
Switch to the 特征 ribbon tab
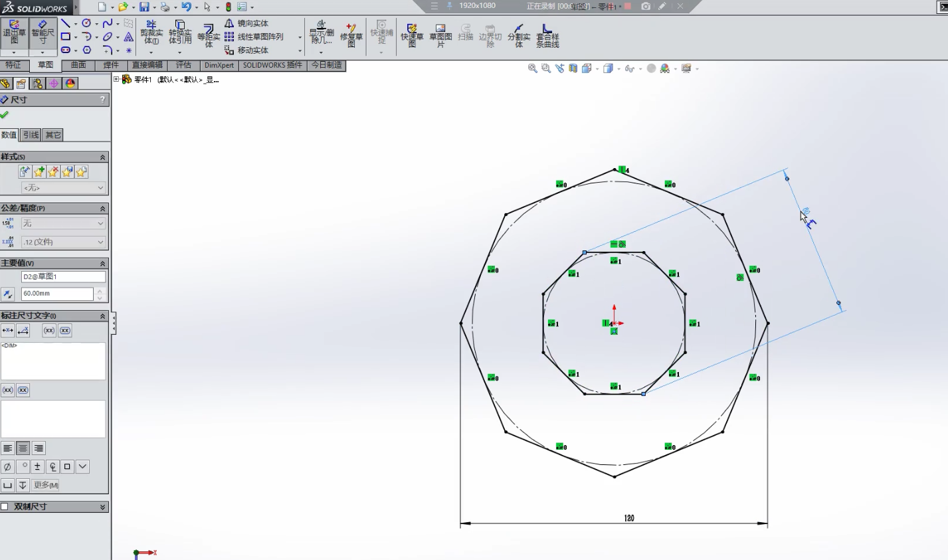(13, 65)
